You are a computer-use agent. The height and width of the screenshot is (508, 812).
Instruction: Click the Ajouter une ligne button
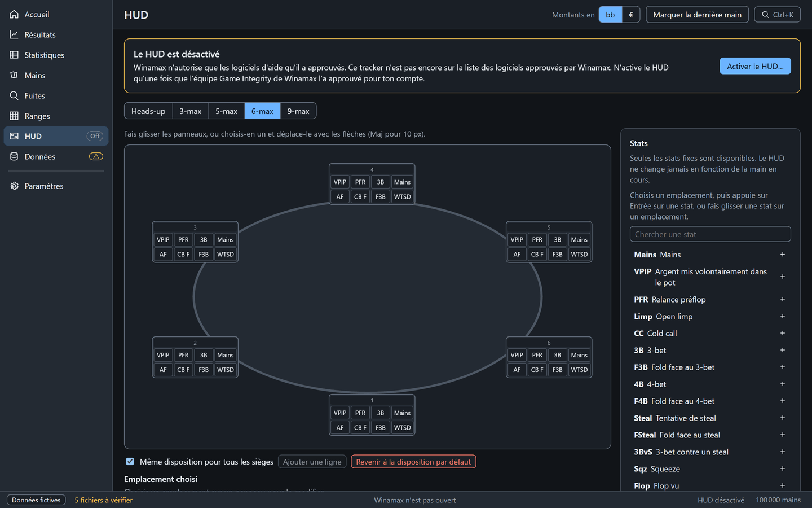pyautogui.click(x=312, y=462)
